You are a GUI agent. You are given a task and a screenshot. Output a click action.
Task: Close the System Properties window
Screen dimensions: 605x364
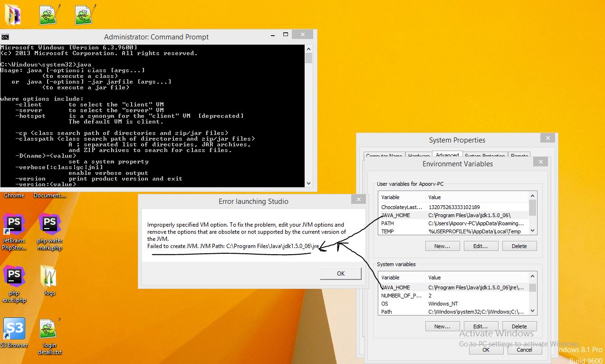547,138
